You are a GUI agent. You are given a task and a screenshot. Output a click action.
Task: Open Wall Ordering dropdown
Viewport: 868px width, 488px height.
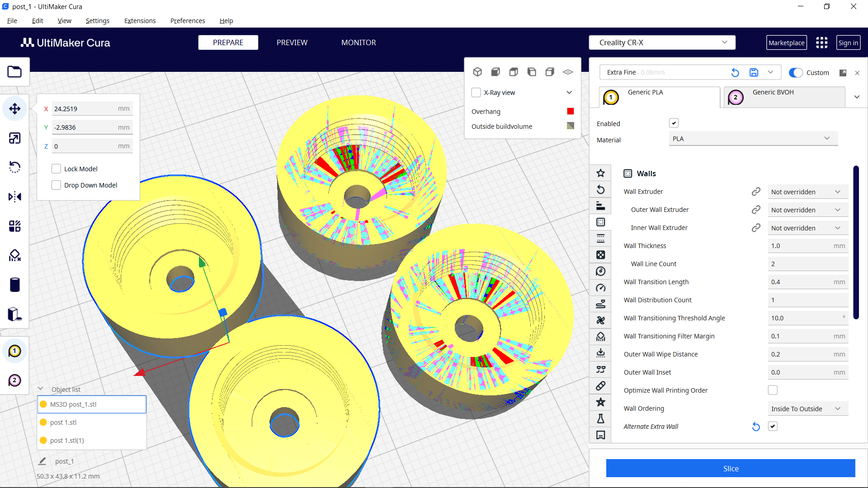[807, 409]
